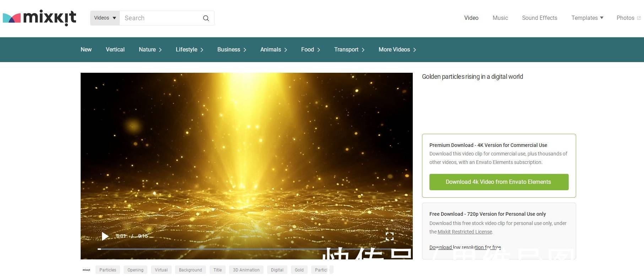
Task: Click Download 4k Video from Envato Elements
Action: pyautogui.click(x=499, y=182)
